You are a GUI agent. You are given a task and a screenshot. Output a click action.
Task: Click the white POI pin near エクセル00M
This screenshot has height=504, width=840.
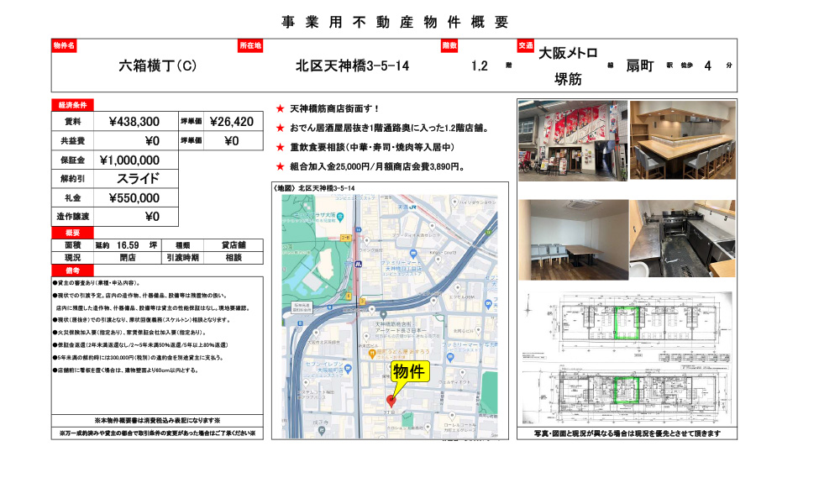[x=457, y=288]
